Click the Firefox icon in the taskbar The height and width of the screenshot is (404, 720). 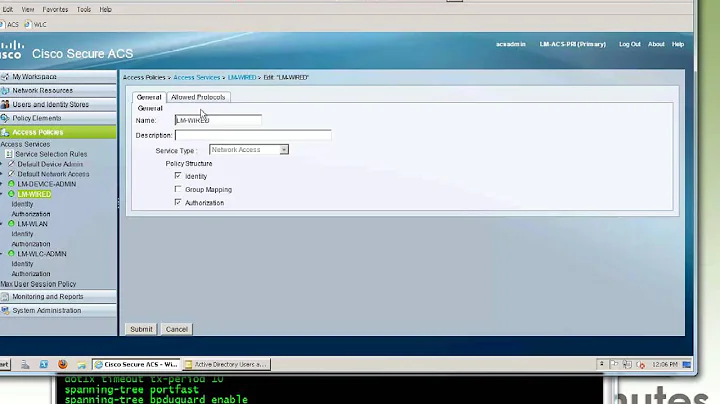tap(62, 364)
